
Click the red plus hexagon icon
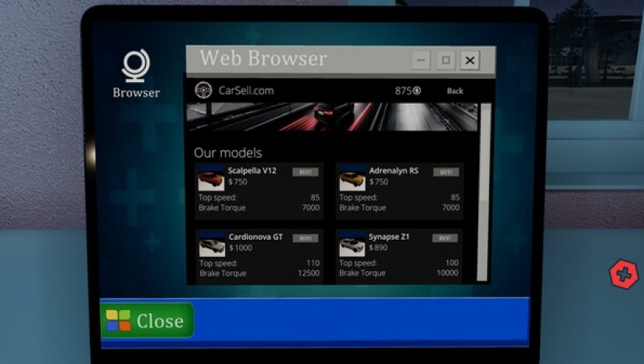(x=624, y=274)
